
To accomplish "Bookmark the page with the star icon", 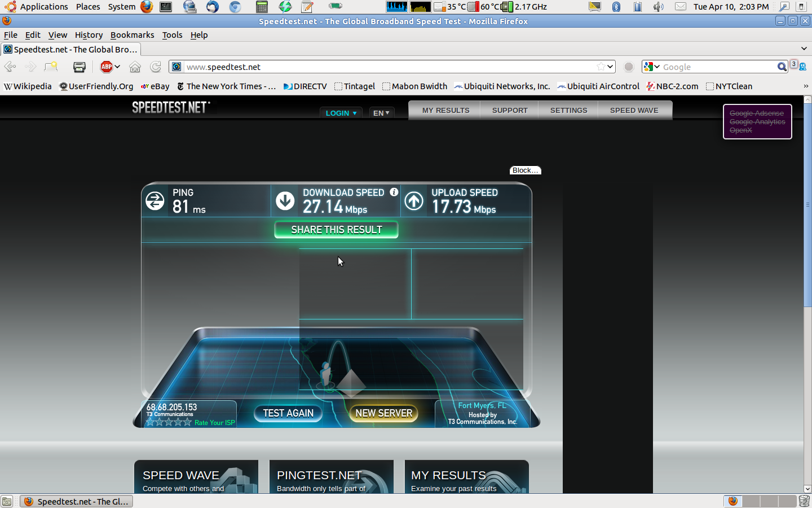I will coord(601,67).
